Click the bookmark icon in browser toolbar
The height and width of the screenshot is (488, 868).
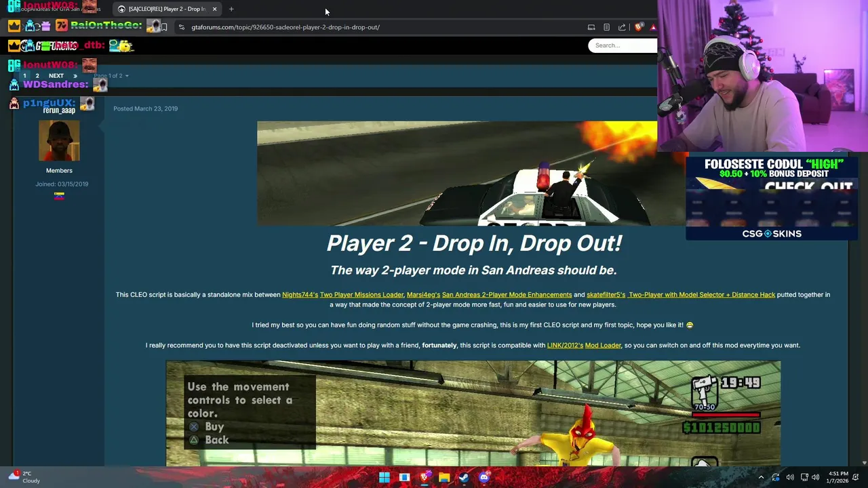point(164,27)
